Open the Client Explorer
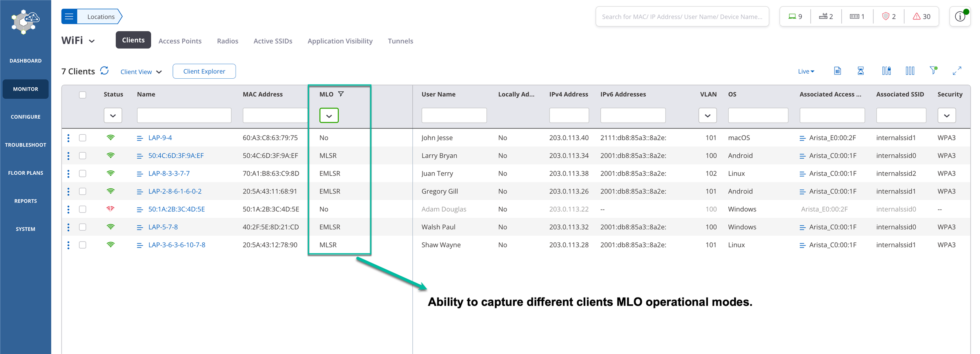This screenshot has height=354, width=980. (204, 71)
